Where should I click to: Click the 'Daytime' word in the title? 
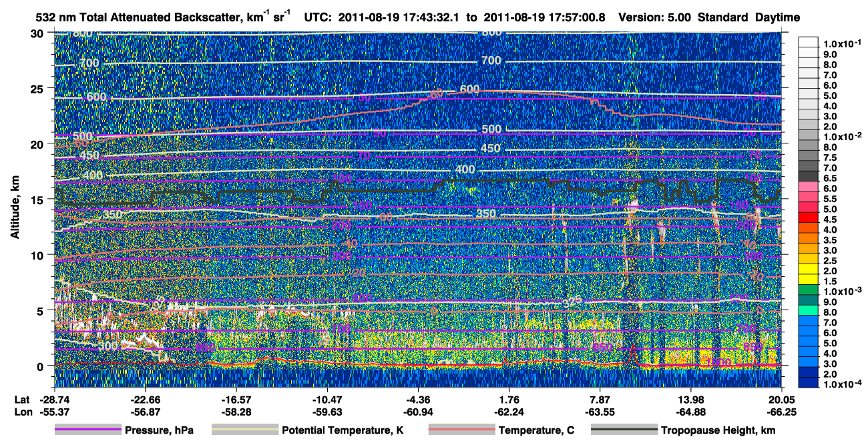pos(777,17)
